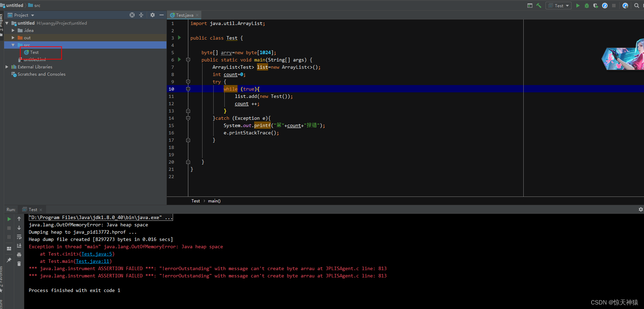Click run gutter arrow beside main method line
The height and width of the screenshot is (309, 644).
[179, 59]
